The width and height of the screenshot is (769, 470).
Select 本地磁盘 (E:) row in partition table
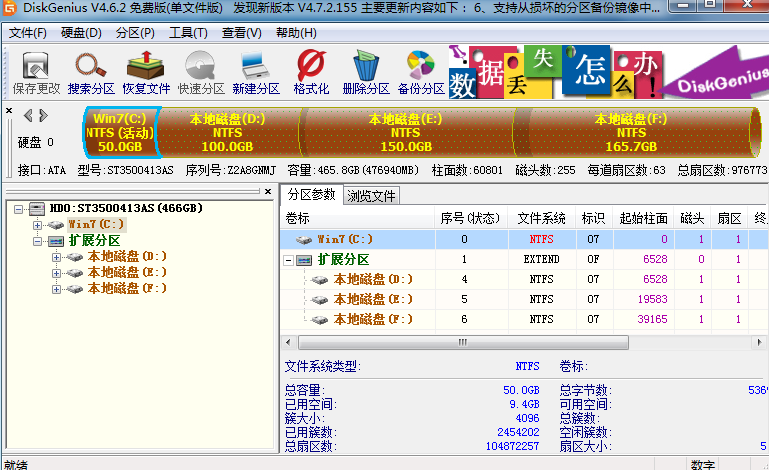(524, 299)
